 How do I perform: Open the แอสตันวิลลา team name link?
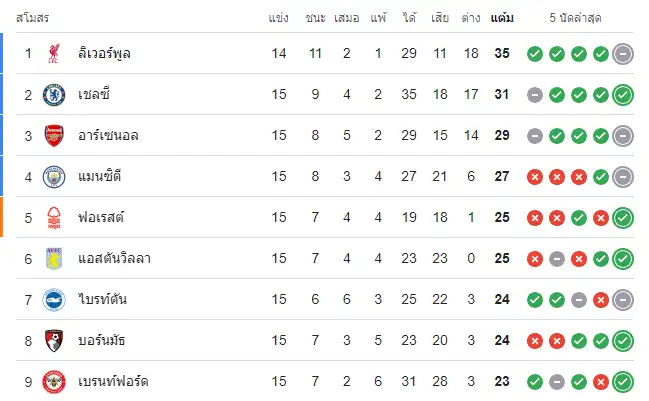click(114, 258)
